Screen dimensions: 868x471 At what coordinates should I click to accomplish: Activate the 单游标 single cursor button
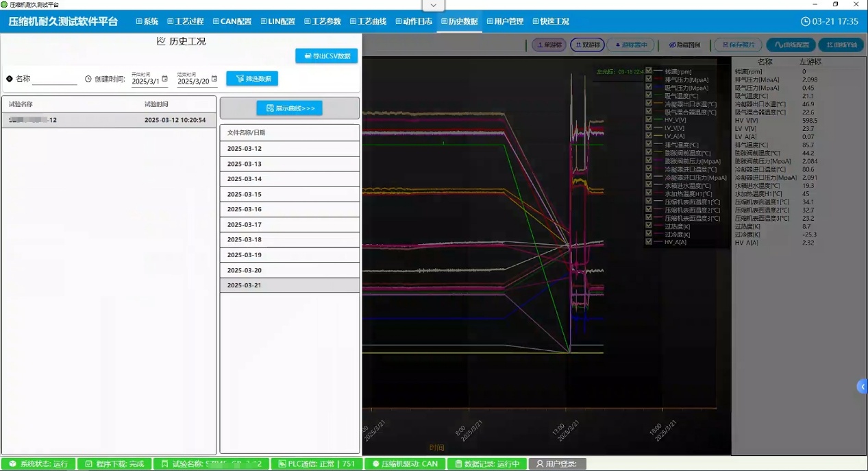(x=549, y=45)
